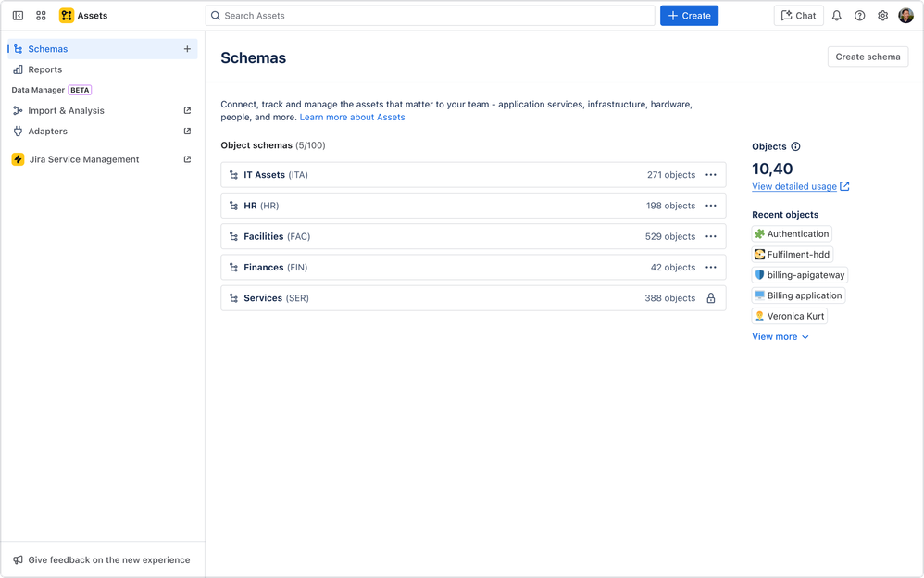Viewport: 924px width, 578px height.
Task: Open Reports in the sidebar
Action: [x=103, y=69]
